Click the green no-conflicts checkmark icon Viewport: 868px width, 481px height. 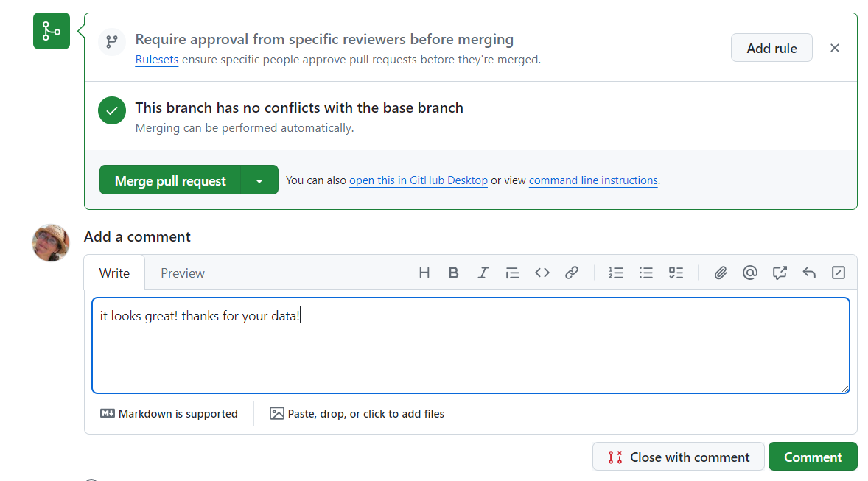click(112, 110)
